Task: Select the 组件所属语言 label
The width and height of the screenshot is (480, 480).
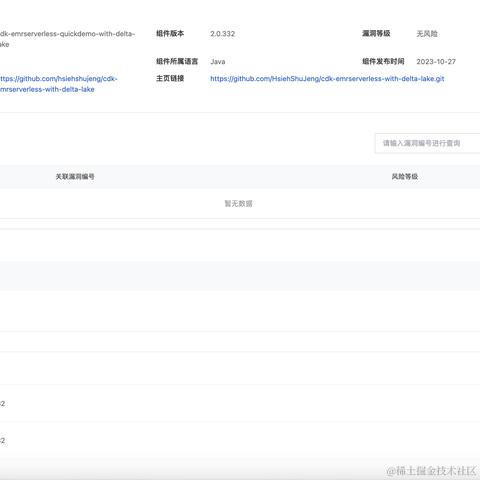Action: click(x=177, y=61)
